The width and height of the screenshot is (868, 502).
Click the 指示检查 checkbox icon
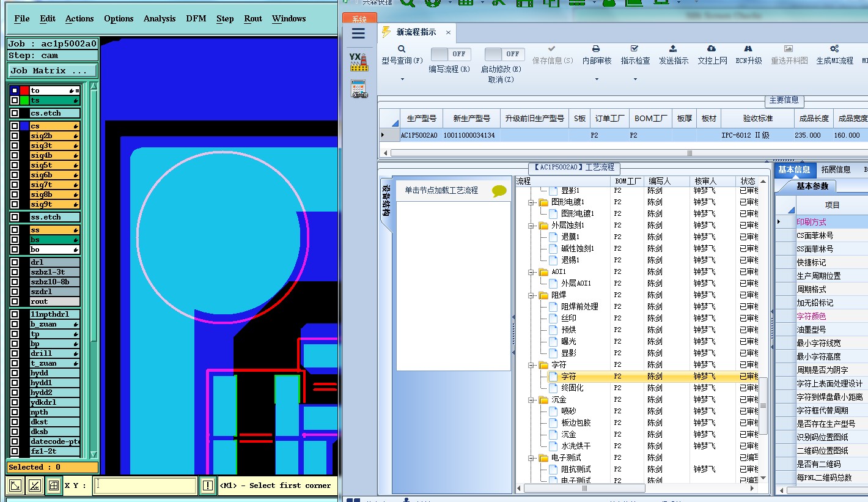pyautogui.click(x=634, y=48)
